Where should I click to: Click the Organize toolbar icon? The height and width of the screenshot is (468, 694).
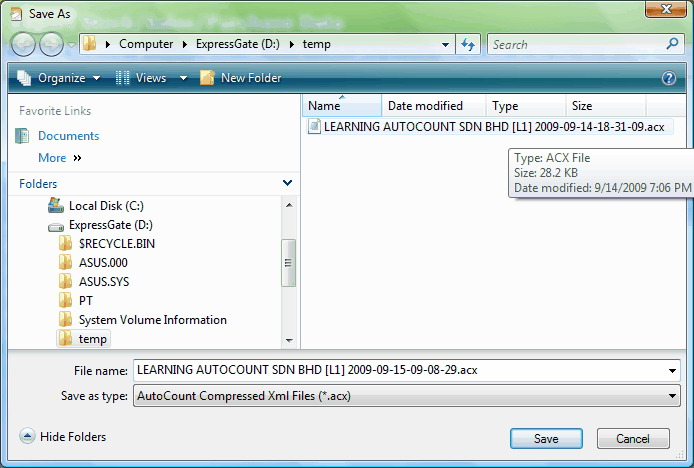24,78
